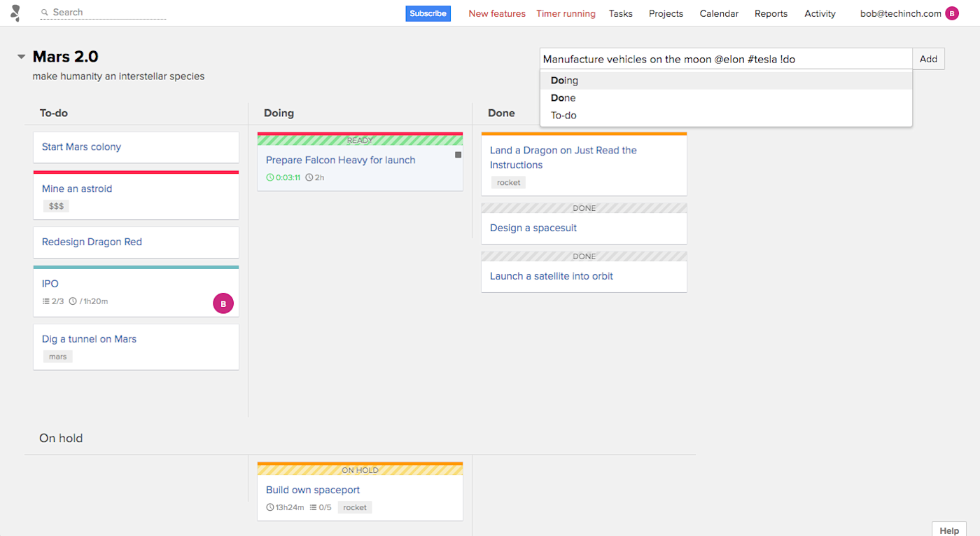Choose Done from the status suggestions
980x536 pixels.
726,98
